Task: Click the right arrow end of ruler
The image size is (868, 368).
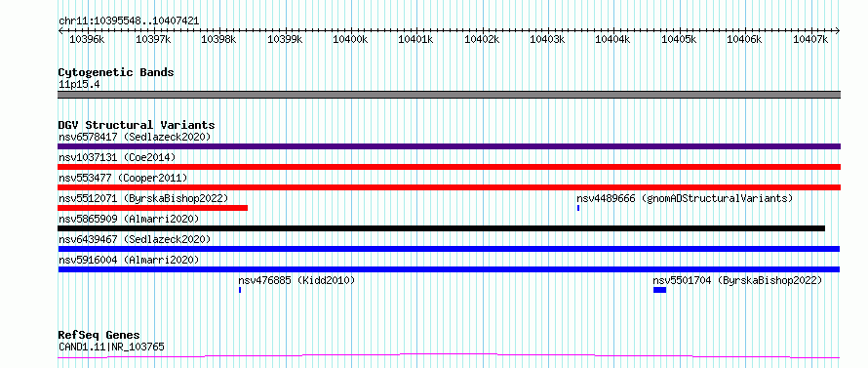Action: tap(838, 30)
